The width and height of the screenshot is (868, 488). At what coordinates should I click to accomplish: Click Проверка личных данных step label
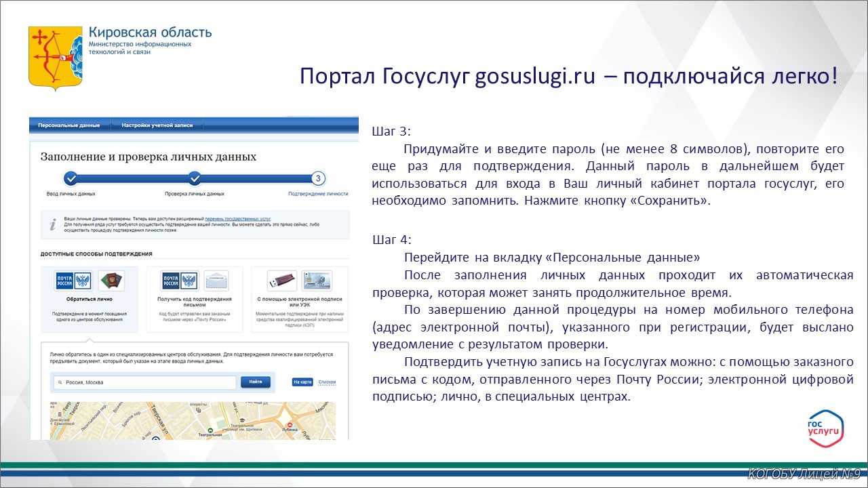coord(195,194)
